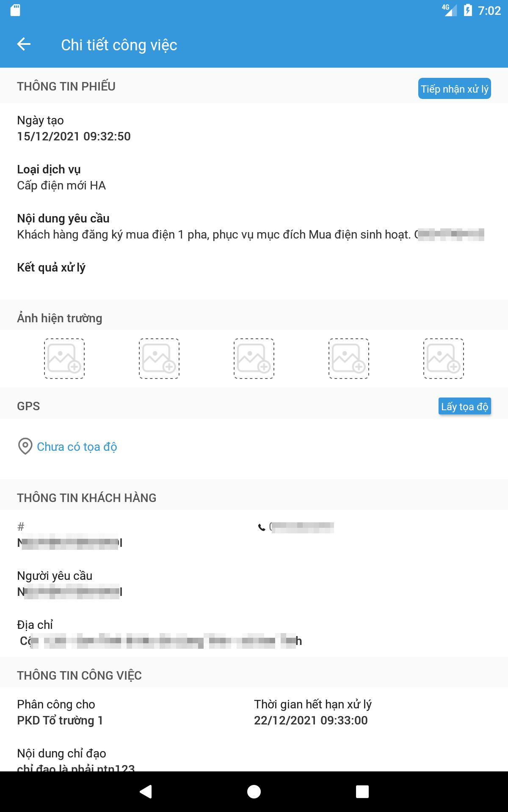Image resolution: width=508 pixels, height=812 pixels.
Task: Tap the fifth field photo placeholder
Action: coord(444,359)
